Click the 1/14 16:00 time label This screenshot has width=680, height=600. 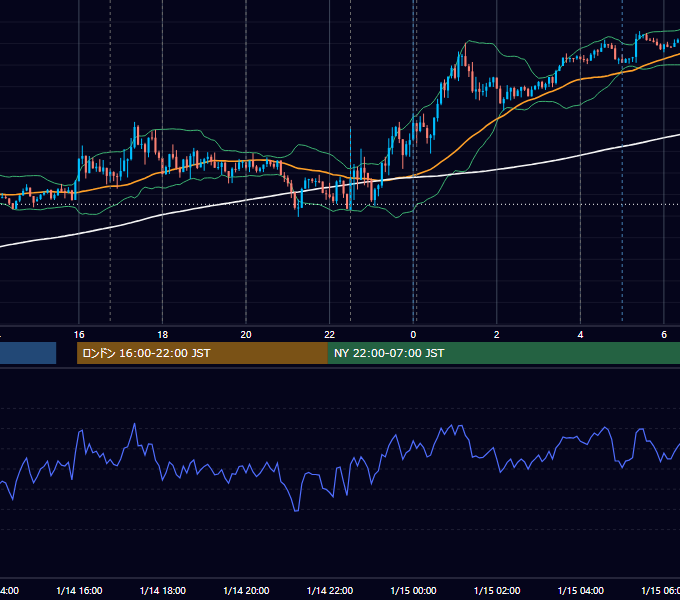pos(79,590)
